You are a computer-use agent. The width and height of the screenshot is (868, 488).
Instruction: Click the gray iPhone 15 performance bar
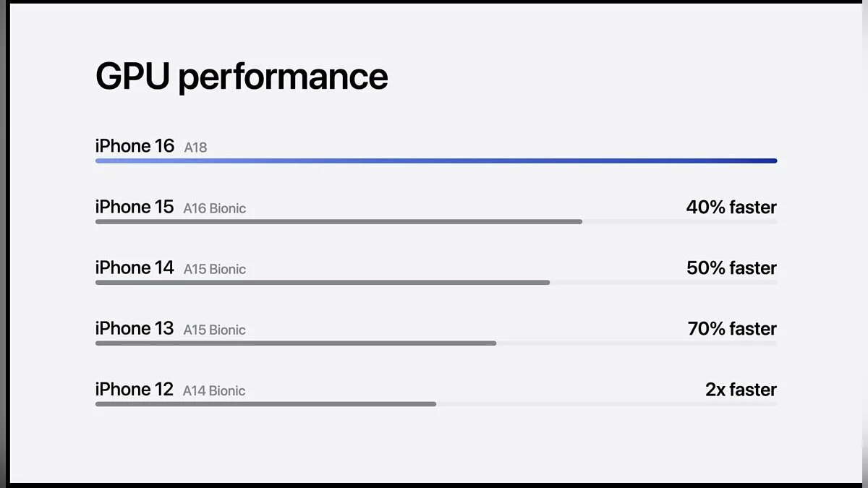tap(339, 221)
